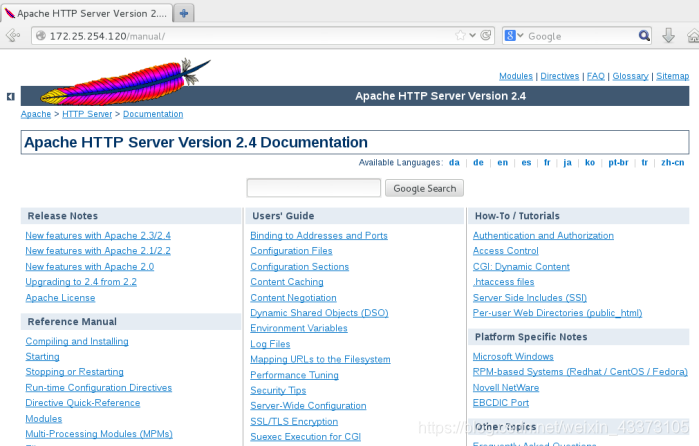Open Binding to Addresses and Ports
This screenshot has width=699, height=446.
tap(319, 235)
